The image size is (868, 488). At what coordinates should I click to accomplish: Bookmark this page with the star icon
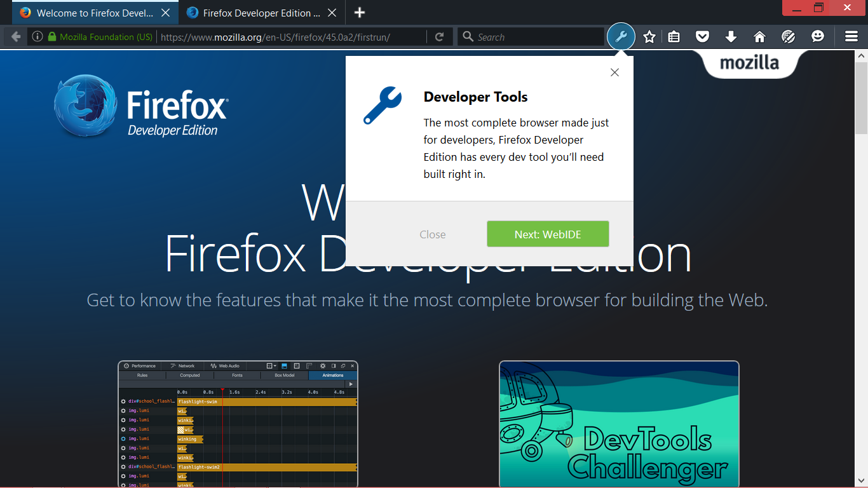(649, 37)
